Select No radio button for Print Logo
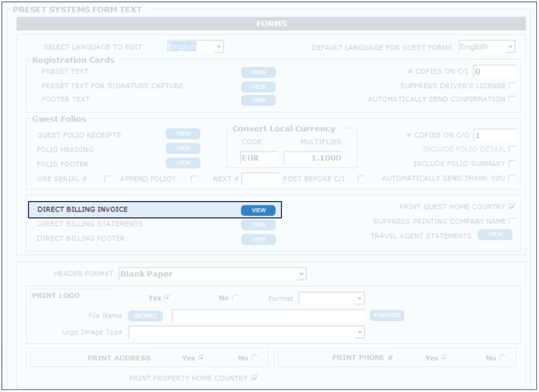Screen dimensions: 539x392 coord(236,298)
